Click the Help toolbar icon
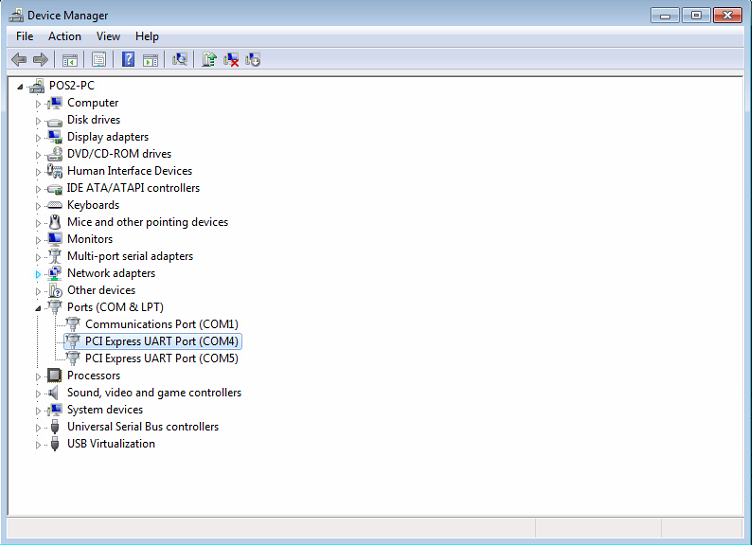Viewport: 752px width, 545px height. pyautogui.click(x=128, y=60)
